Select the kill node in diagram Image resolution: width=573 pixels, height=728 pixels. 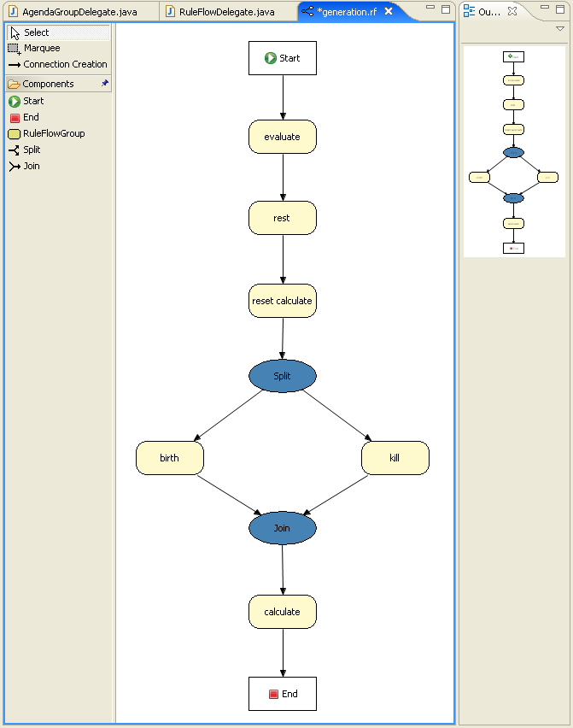pyautogui.click(x=395, y=458)
